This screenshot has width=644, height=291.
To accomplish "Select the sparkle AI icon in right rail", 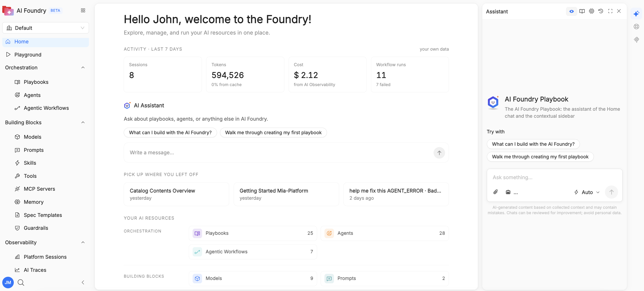I will tap(636, 13).
